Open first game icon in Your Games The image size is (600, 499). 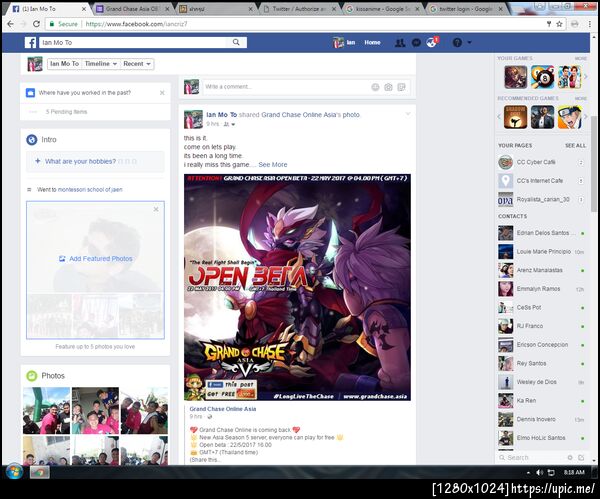[515, 77]
